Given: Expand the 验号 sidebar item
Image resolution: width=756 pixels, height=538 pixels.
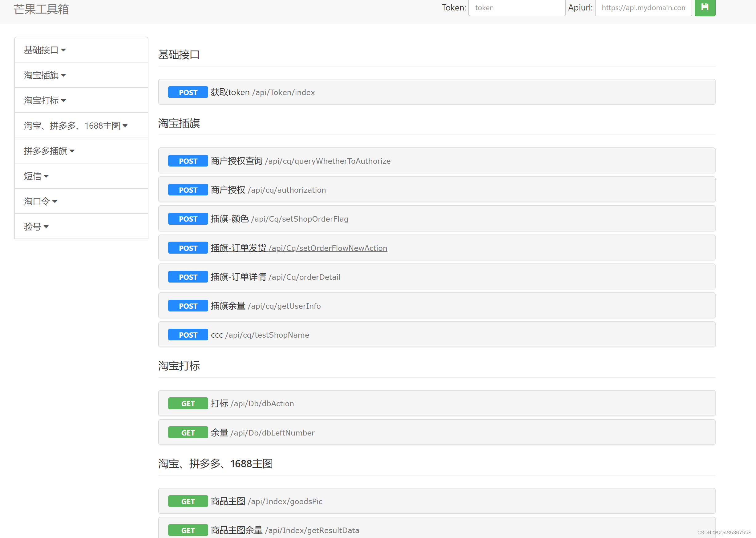Looking at the screenshot, I should pos(36,227).
